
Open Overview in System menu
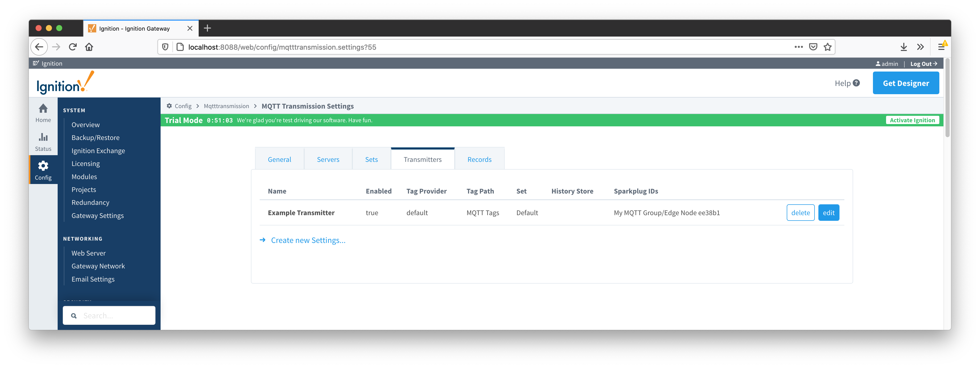pyautogui.click(x=86, y=125)
